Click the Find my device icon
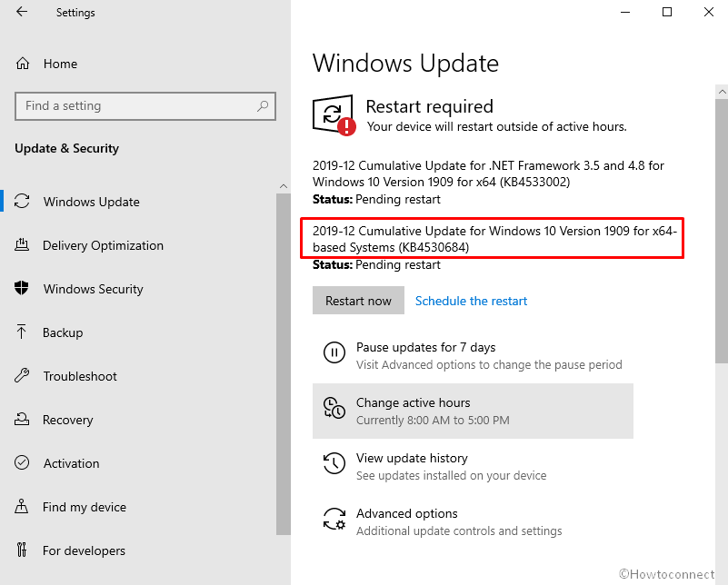This screenshot has width=728, height=585. tap(21, 506)
